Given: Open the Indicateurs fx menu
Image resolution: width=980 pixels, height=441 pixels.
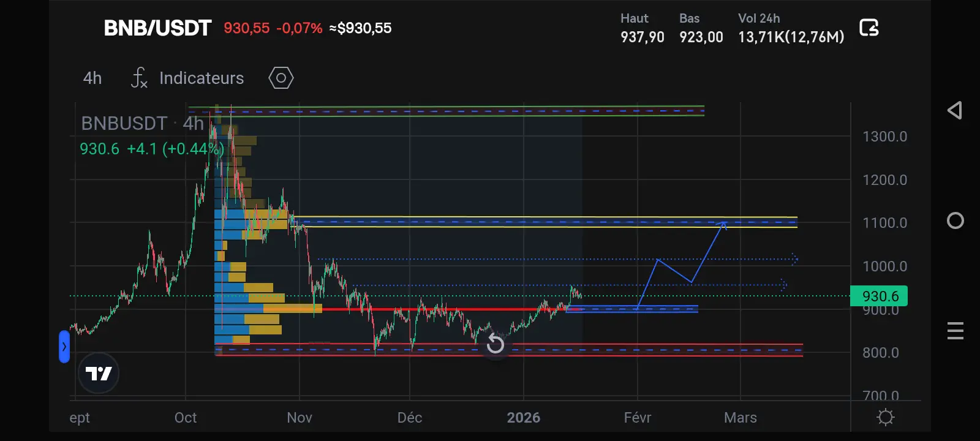Looking at the screenshot, I should [x=187, y=78].
